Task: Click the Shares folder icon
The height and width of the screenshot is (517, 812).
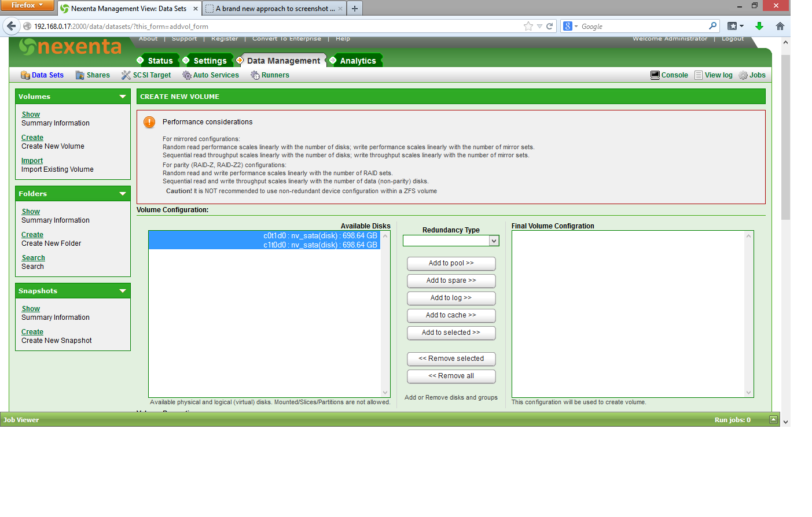Action: point(80,75)
